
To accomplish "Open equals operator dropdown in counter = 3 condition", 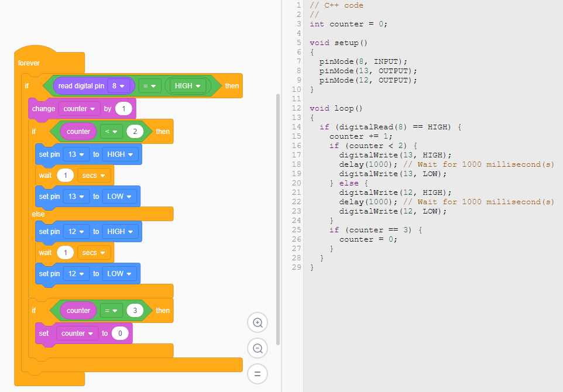I will pos(111,311).
